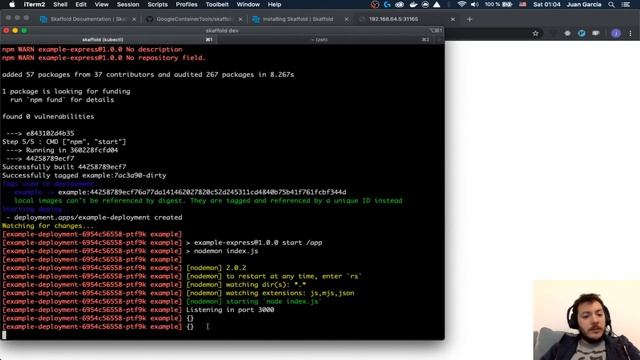This screenshot has width=640, height=360.
Task: Open the Toolbelt menu
Action: pyautogui.click(x=217, y=4)
